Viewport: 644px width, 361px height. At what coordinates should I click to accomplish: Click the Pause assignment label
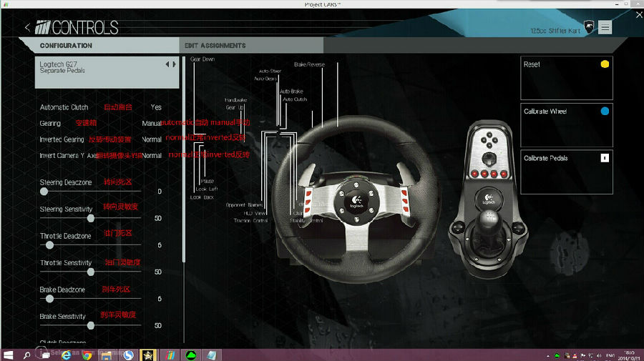(x=208, y=181)
